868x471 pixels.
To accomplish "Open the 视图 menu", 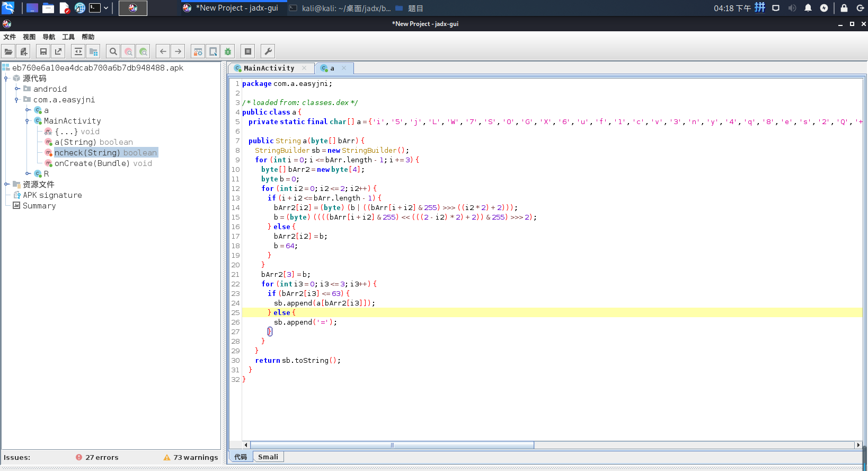I will pos(29,37).
